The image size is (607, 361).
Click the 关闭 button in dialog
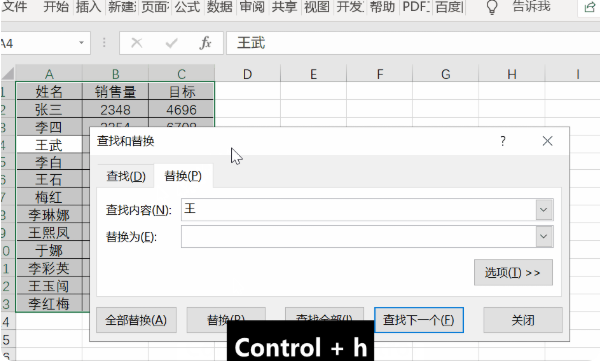pyautogui.click(x=523, y=320)
